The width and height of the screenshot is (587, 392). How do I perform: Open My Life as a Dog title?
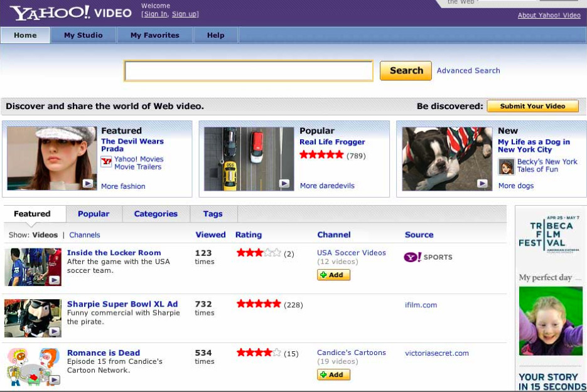click(534, 146)
